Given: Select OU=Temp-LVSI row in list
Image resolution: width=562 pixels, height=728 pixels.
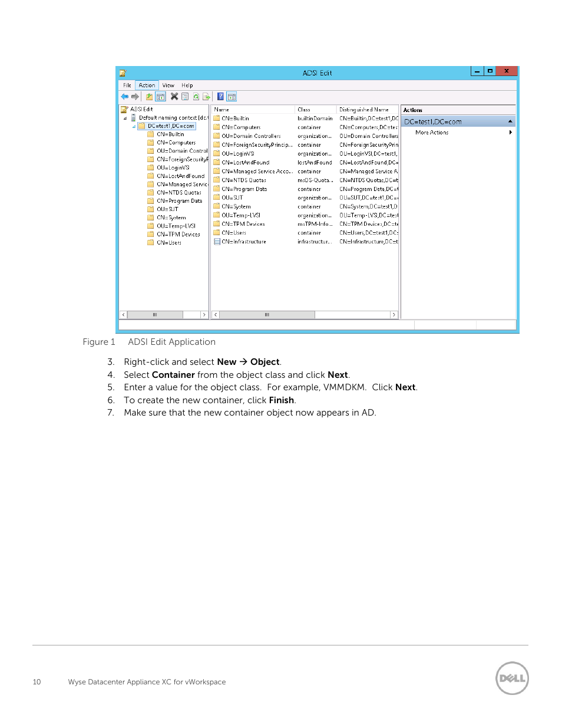Looking at the screenshot, I should [305, 215].
